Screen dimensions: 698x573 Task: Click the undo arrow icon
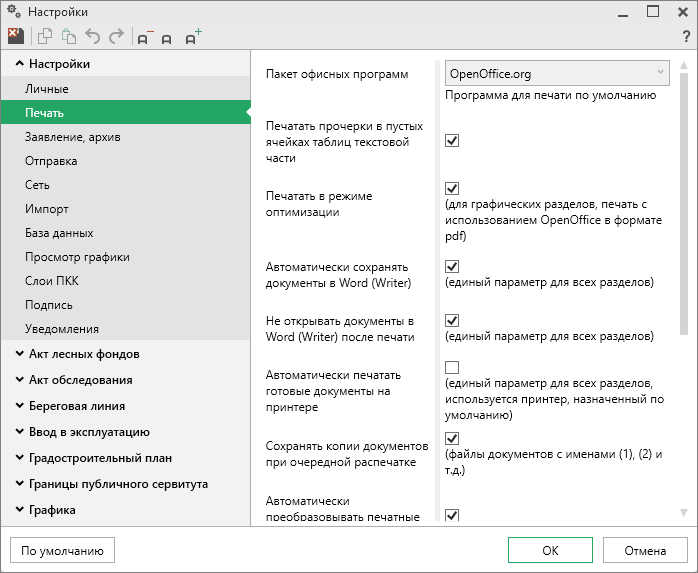(x=93, y=37)
